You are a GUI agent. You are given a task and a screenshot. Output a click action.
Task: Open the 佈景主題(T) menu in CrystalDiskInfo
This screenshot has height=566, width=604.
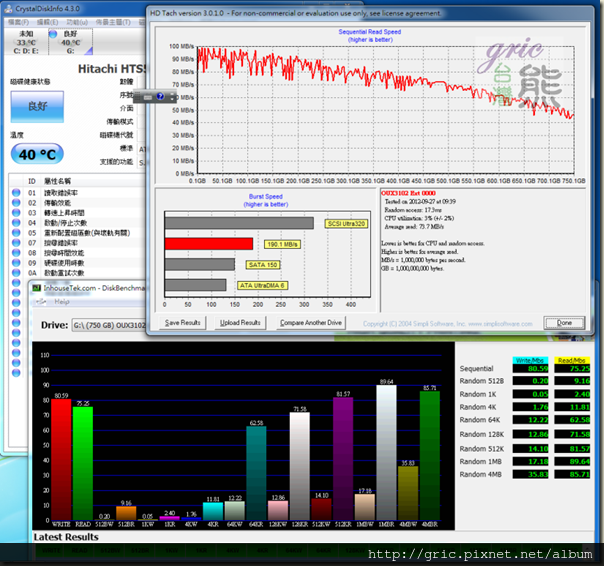click(x=113, y=22)
